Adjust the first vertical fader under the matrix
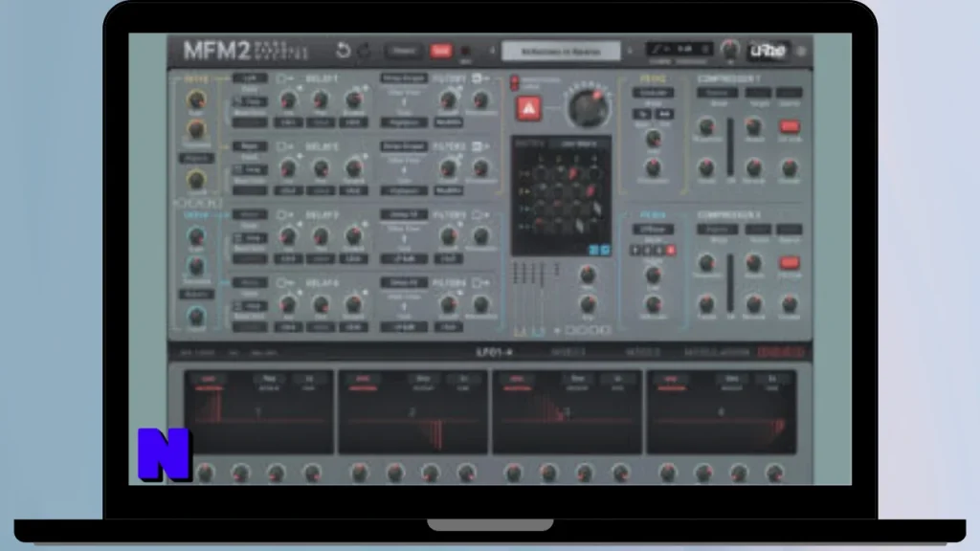The image size is (980, 551). pos(516,273)
